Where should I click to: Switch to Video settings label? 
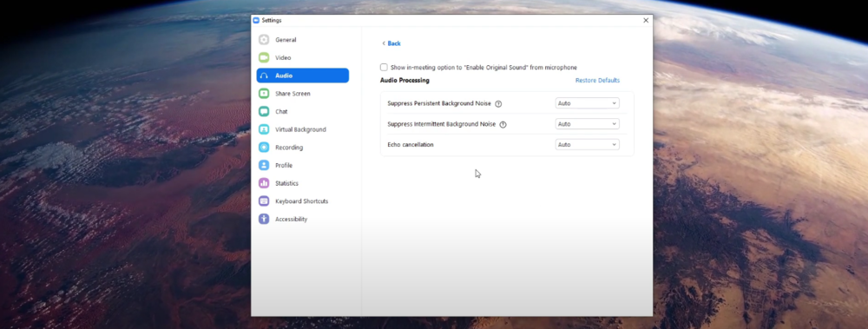pyautogui.click(x=283, y=57)
